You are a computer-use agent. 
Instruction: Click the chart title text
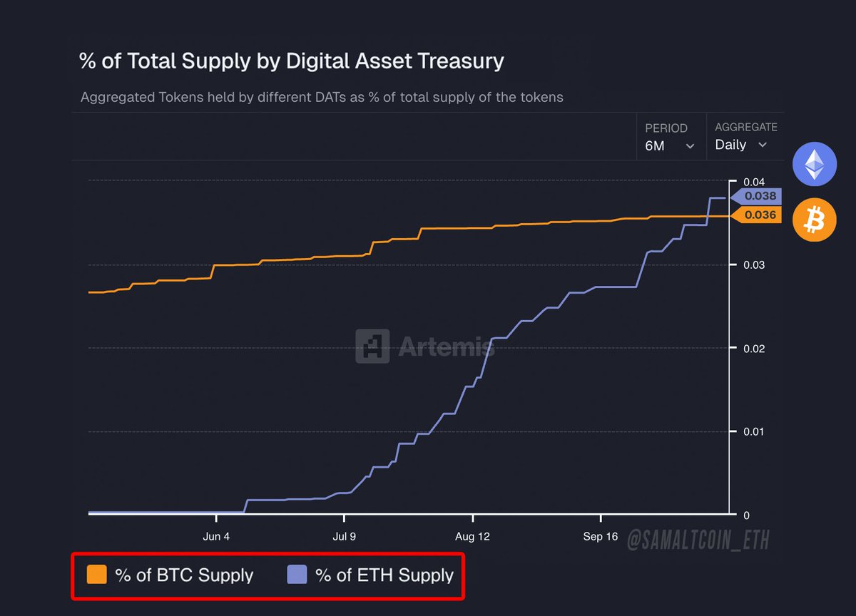coord(292,61)
